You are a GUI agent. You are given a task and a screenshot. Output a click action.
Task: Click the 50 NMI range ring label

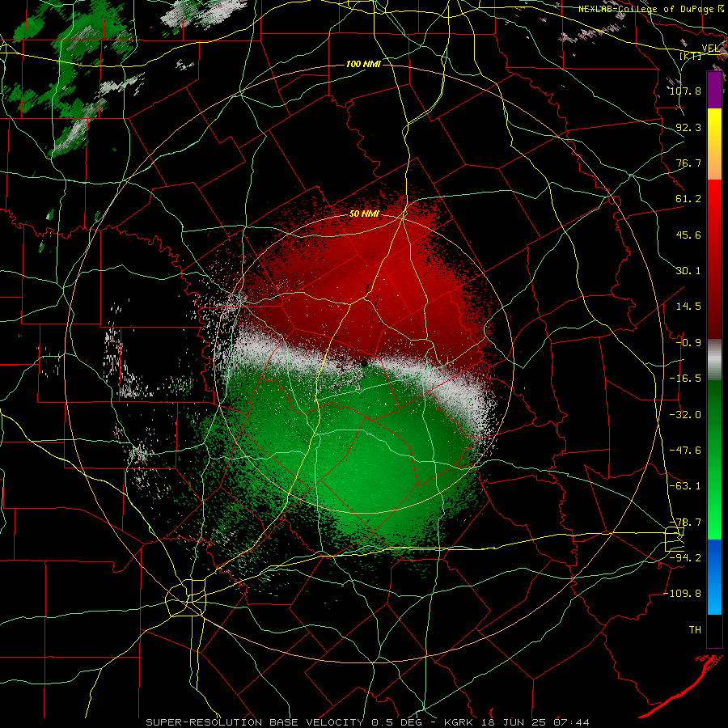click(364, 214)
